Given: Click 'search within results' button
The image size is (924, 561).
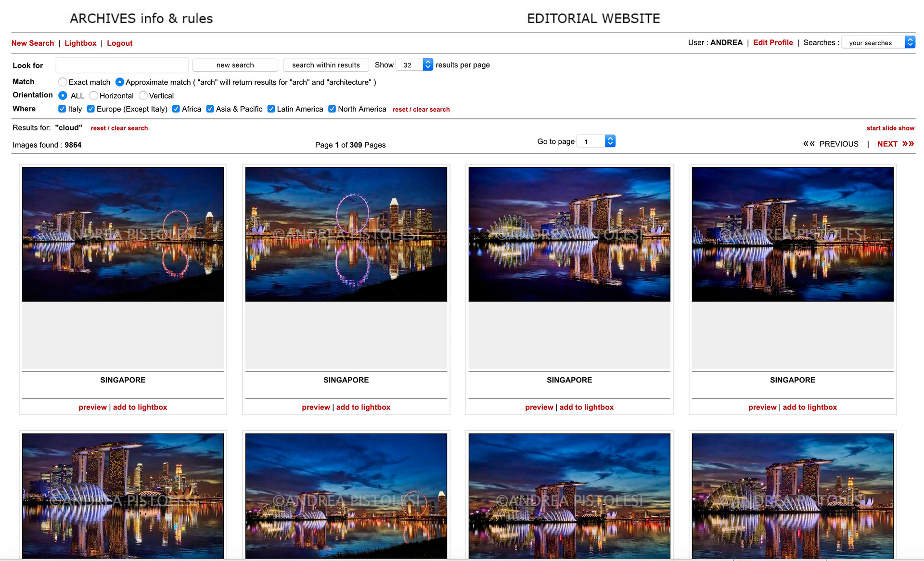Looking at the screenshot, I should [x=326, y=65].
